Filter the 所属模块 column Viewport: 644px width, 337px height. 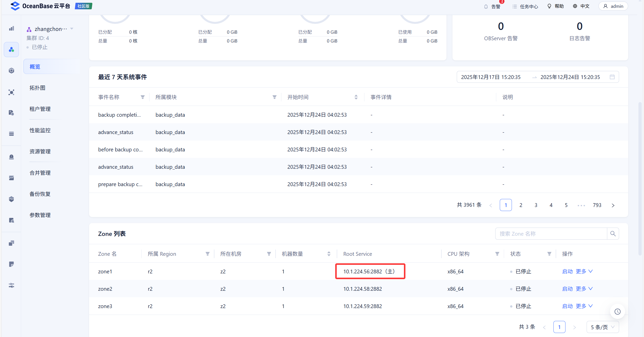click(x=274, y=97)
